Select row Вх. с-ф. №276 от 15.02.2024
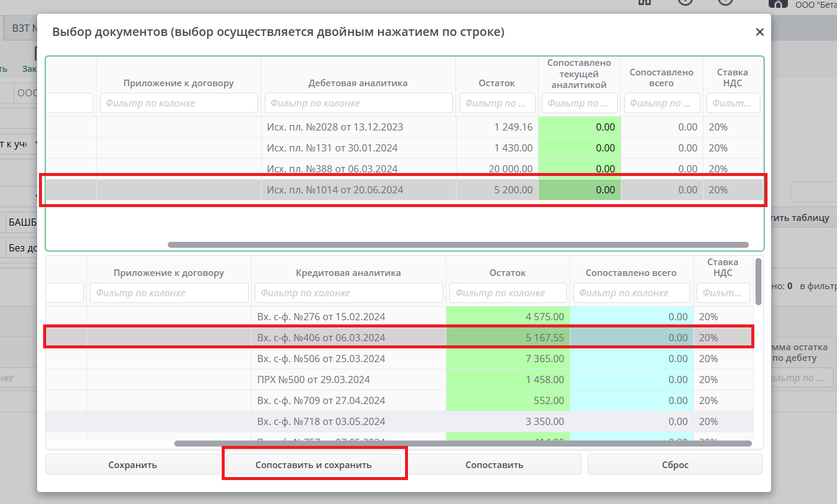The height and width of the screenshot is (504, 837). tap(321, 317)
